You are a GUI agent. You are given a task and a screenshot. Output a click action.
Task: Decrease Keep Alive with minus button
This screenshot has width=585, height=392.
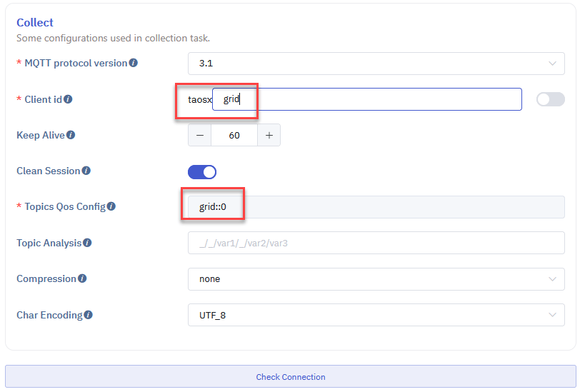[200, 135]
